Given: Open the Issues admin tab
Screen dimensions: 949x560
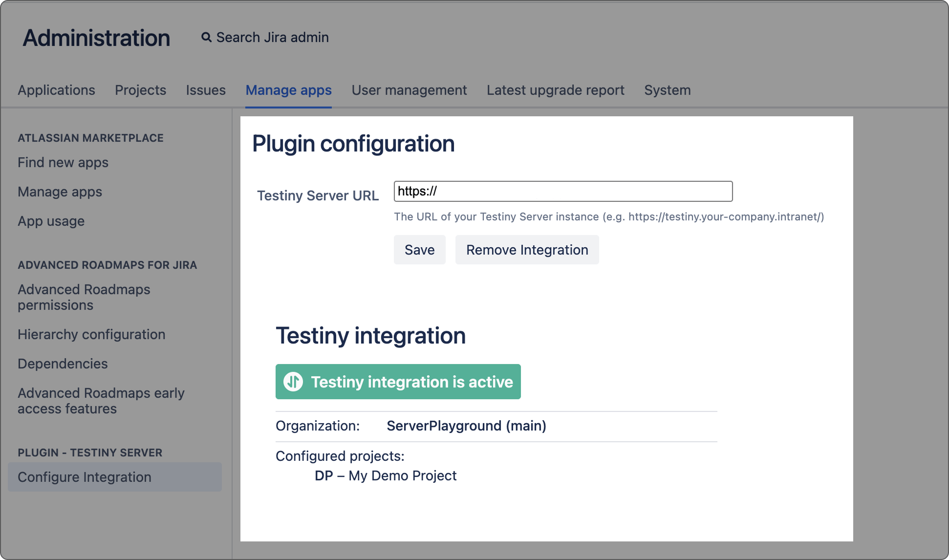Looking at the screenshot, I should [205, 90].
